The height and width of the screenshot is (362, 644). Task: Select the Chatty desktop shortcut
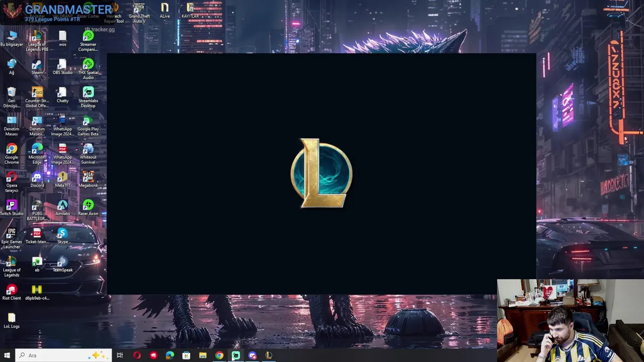[x=62, y=96]
